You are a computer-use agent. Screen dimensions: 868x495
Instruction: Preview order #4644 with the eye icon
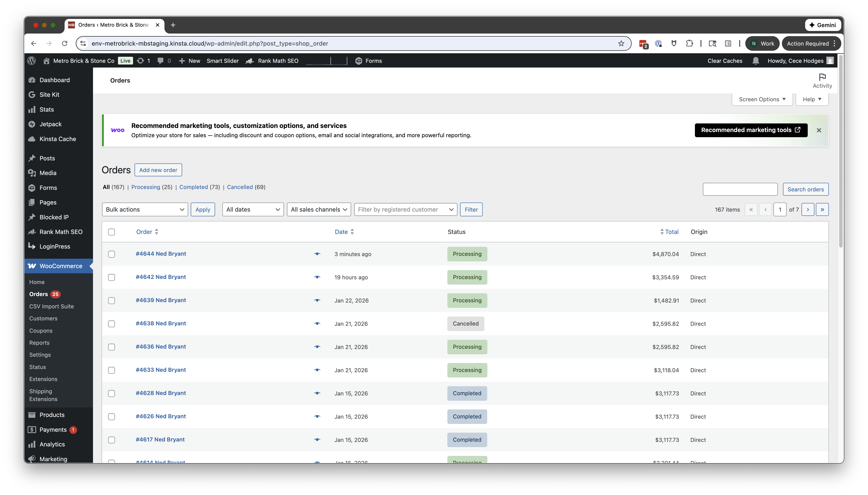[x=317, y=254]
